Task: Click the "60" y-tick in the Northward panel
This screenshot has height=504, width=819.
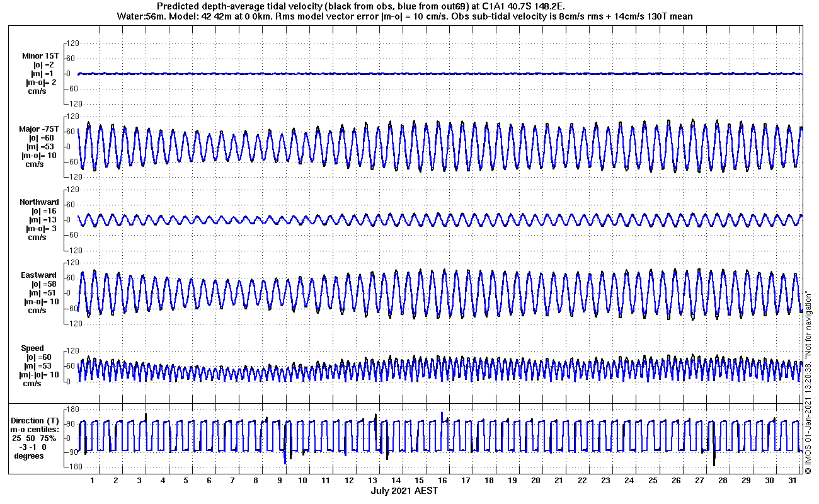Action: (x=72, y=205)
